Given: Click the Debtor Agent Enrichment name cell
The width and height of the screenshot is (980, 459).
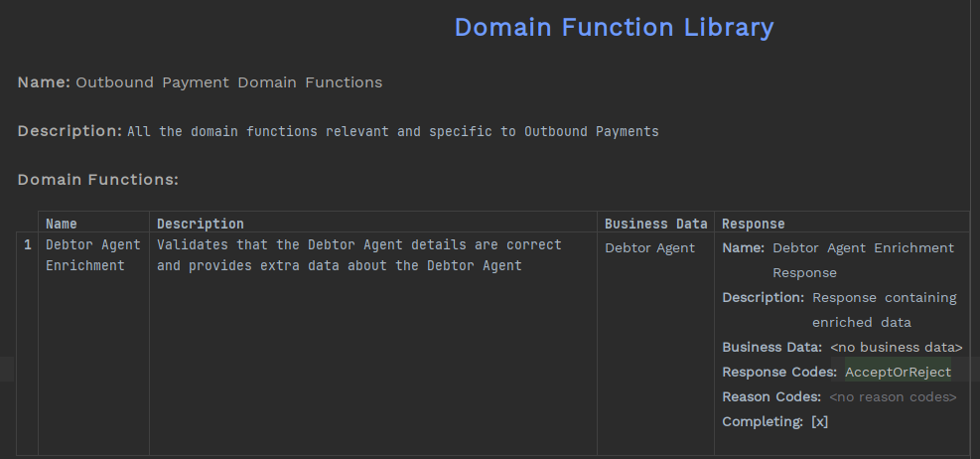Looking at the screenshot, I should point(93,255).
